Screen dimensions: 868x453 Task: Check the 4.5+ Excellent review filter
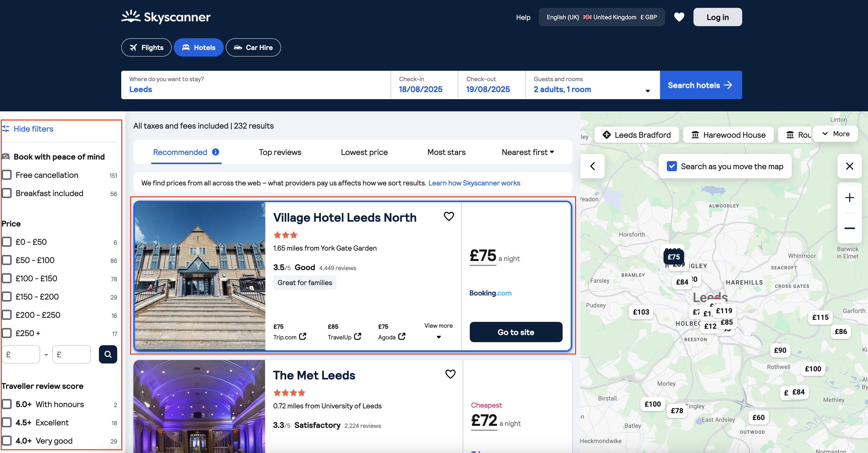click(7, 423)
